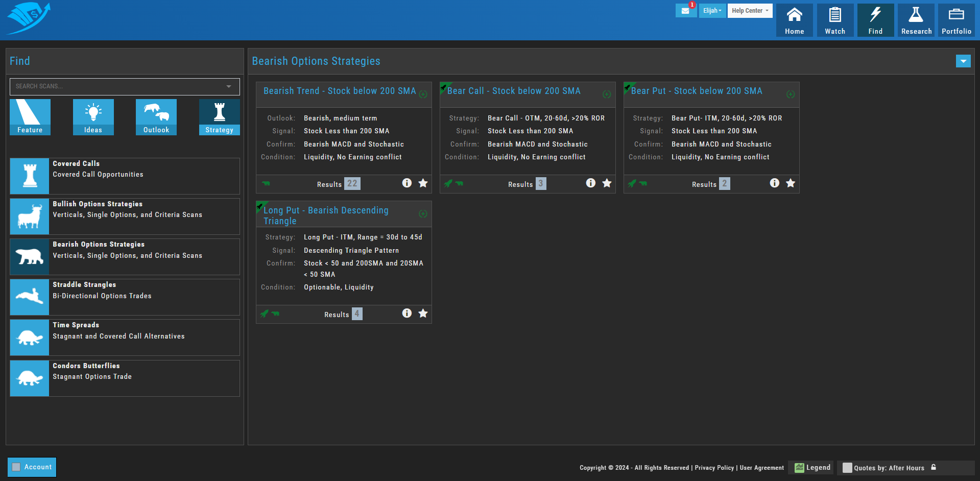Open the Time Spreads turtle icon
The height and width of the screenshot is (481, 980).
pos(30,338)
